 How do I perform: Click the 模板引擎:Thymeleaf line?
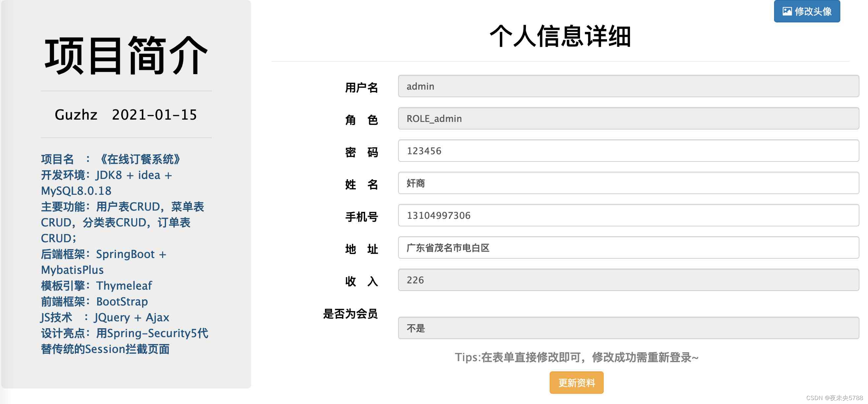[x=96, y=286]
